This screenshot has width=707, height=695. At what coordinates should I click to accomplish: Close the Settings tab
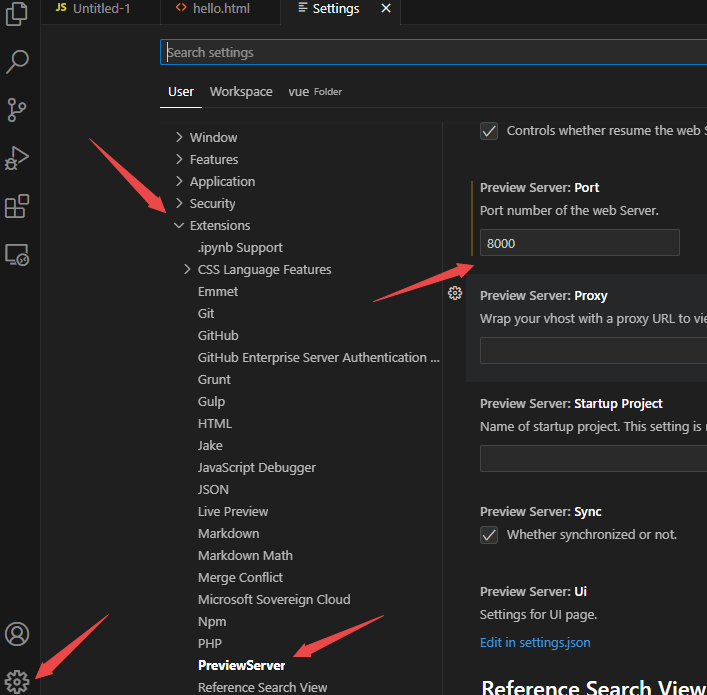(386, 8)
